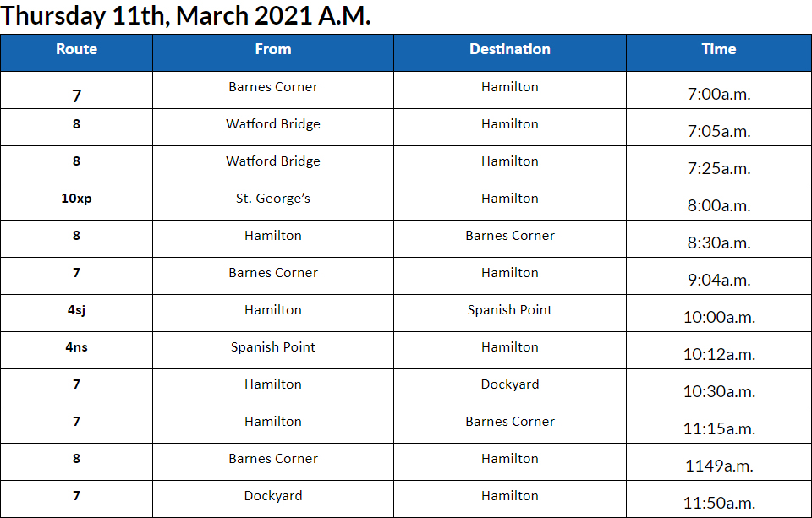Viewport: 812px width, 518px height.
Task: Click the 7:00a.m. time cell
Action: point(718,94)
